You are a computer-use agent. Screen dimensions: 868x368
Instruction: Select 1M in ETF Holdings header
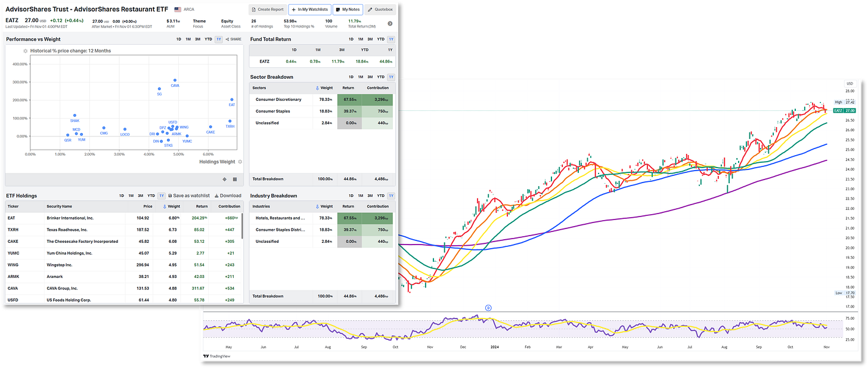(131, 196)
